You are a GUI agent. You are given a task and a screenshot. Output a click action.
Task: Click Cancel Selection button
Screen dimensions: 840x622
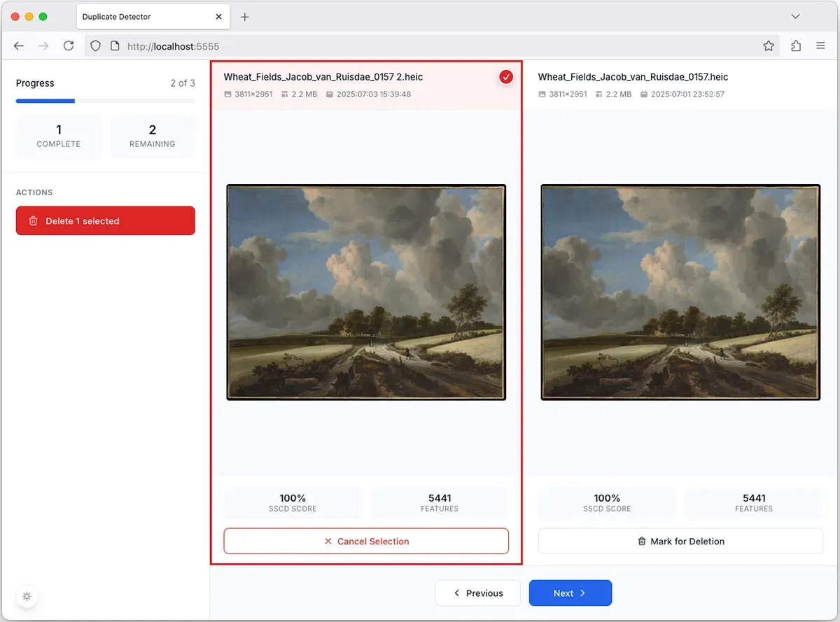(x=366, y=542)
